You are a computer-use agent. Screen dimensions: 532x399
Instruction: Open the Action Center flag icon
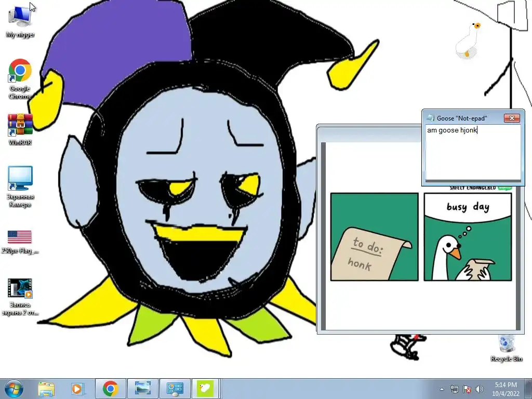[x=467, y=389]
